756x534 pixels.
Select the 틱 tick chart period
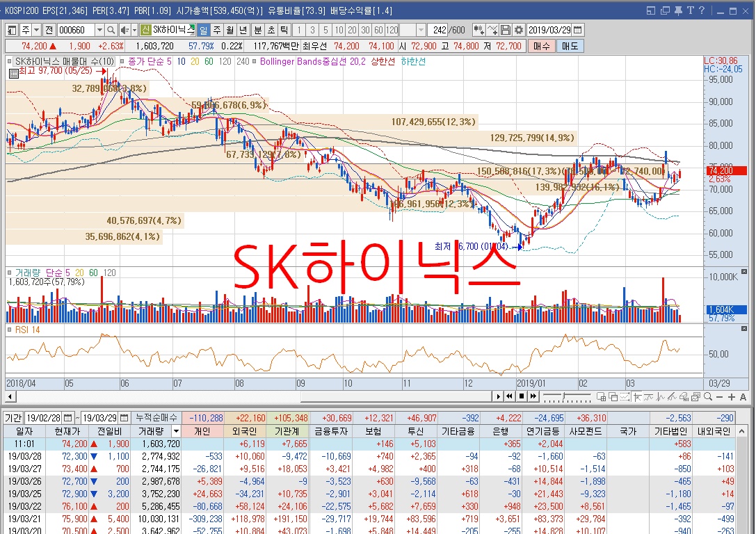tap(284, 30)
